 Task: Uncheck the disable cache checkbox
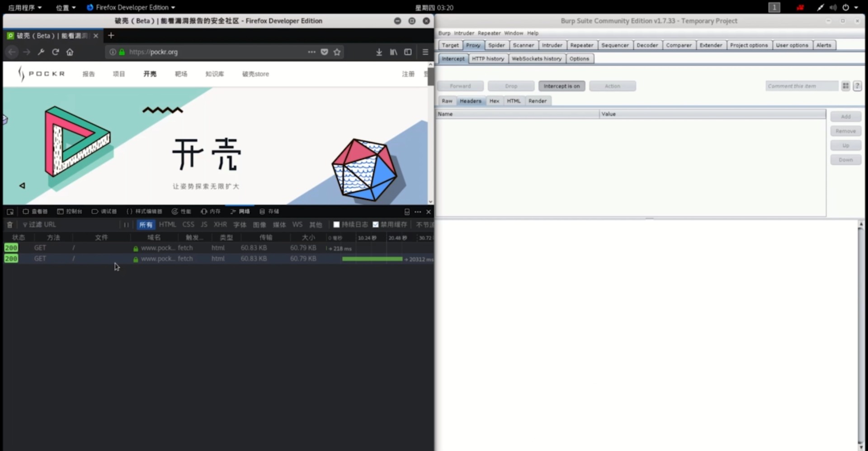click(375, 225)
